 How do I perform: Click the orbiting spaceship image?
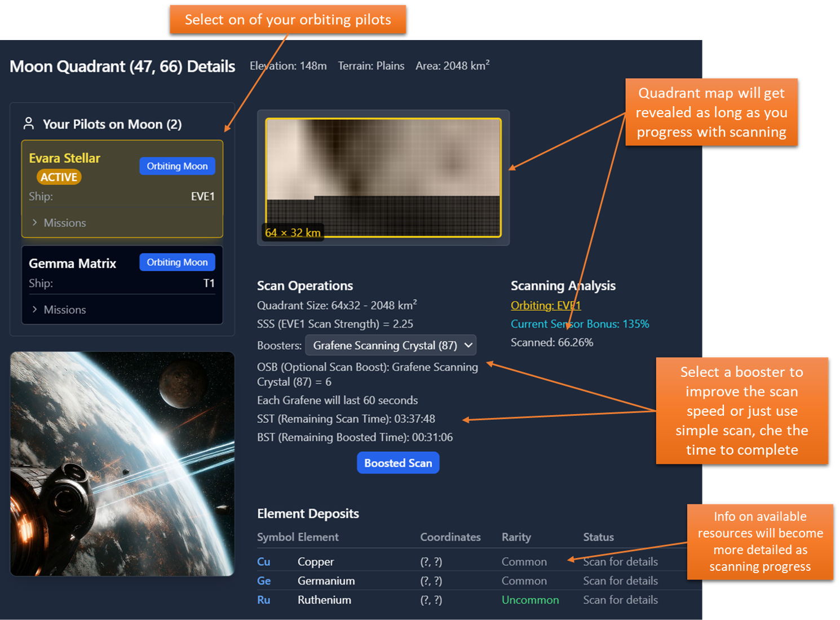tap(122, 464)
